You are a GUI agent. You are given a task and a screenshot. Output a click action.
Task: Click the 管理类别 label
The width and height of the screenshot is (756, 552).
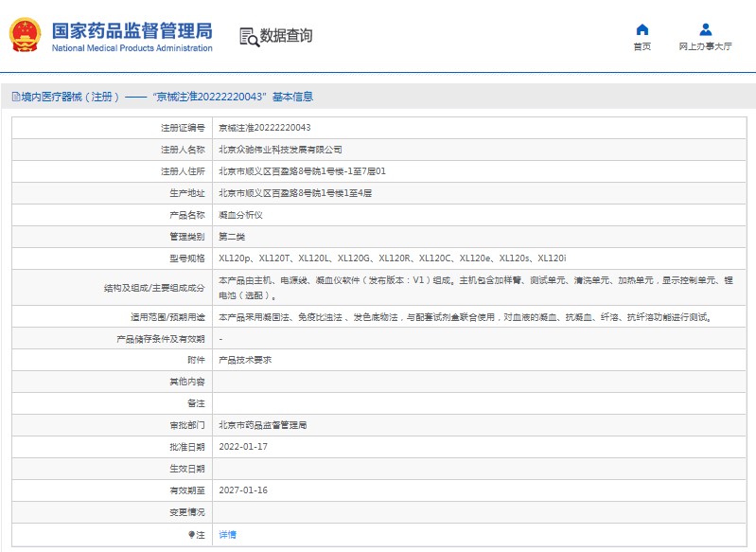pos(187,237)
